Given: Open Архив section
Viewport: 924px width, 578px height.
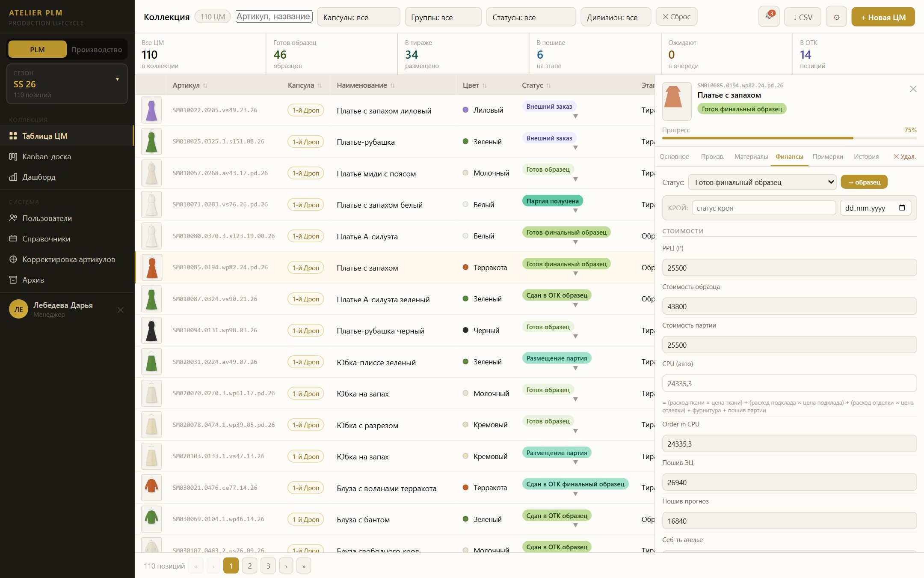Looking at the screenshot, I should coord(67,280).
